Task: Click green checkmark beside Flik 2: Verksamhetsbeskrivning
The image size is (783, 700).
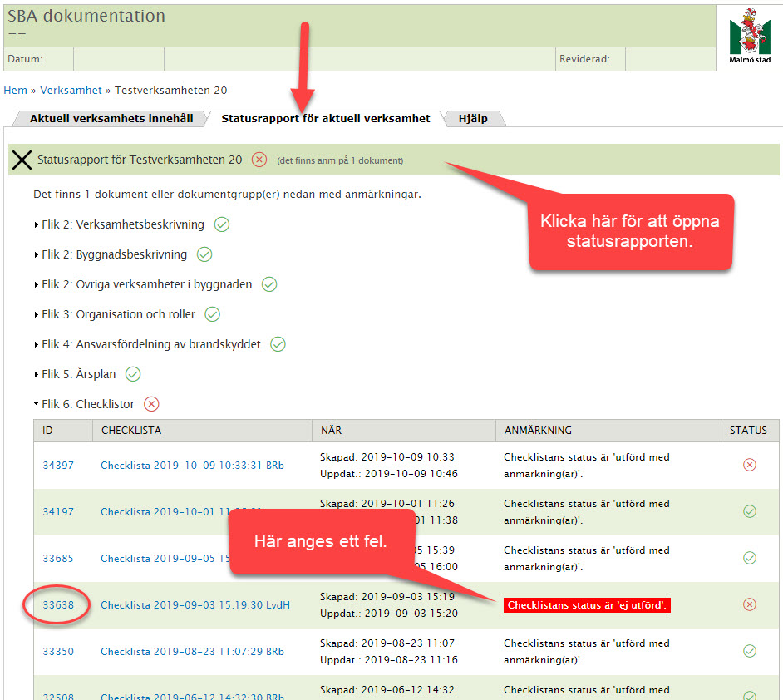Action: (222, 224)
